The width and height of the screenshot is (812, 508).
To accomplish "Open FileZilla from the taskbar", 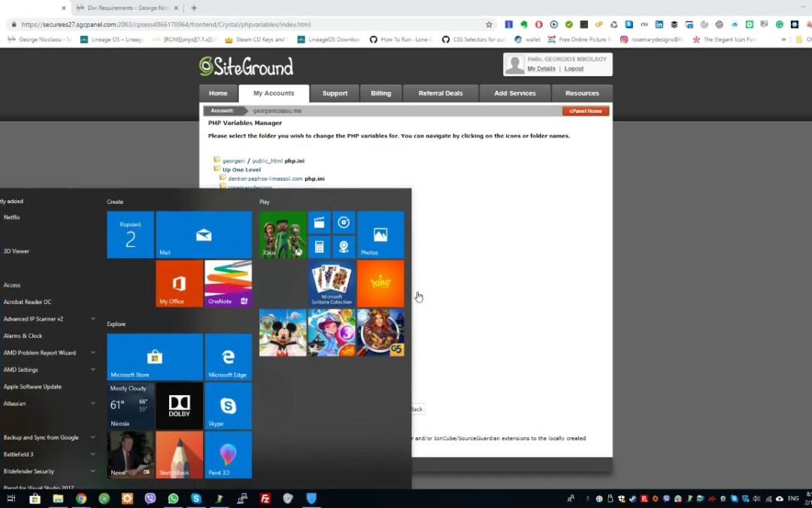I will pos(265,499).
